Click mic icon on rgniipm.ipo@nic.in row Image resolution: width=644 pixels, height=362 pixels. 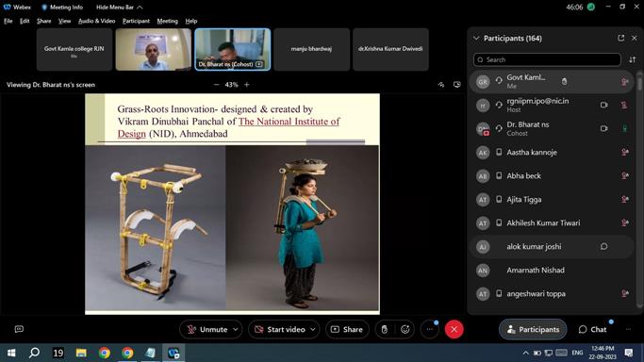tap(625, 105)
